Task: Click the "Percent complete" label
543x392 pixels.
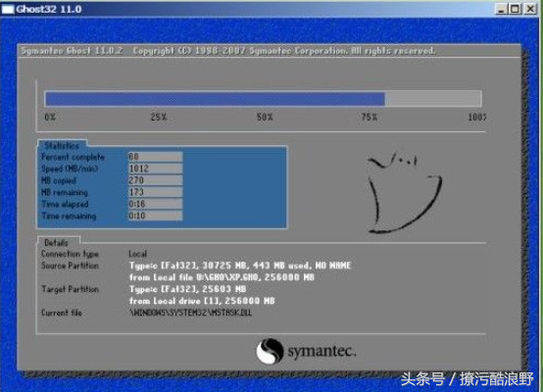Action: [73, 157]
